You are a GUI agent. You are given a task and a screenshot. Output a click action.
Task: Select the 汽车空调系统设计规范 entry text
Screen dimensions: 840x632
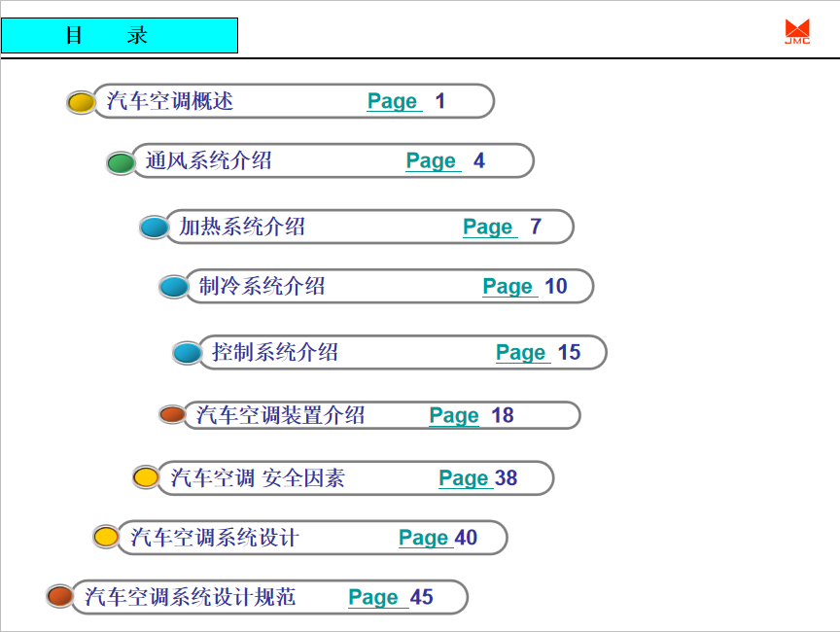pyautogui.click(x=191, y=597)
